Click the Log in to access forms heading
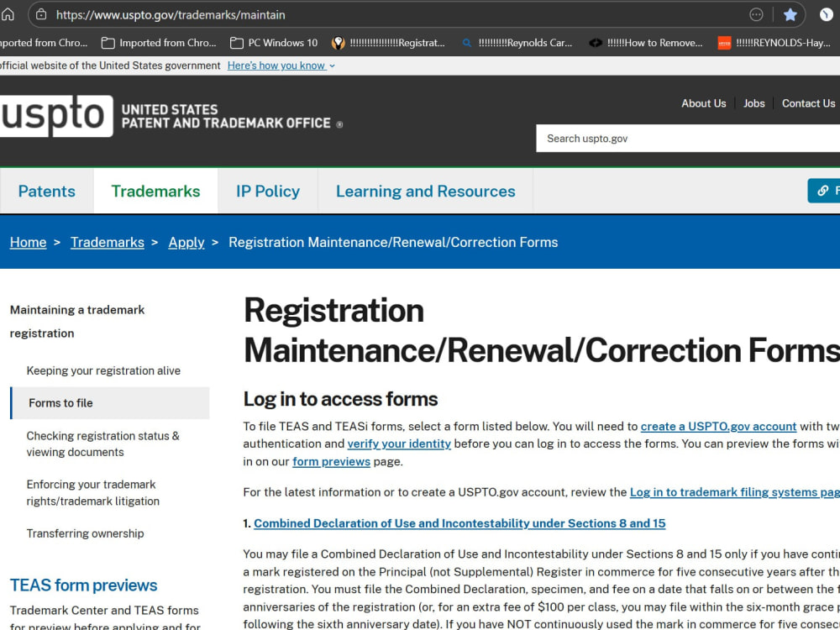The image size is (840, 630). (340, 399)
